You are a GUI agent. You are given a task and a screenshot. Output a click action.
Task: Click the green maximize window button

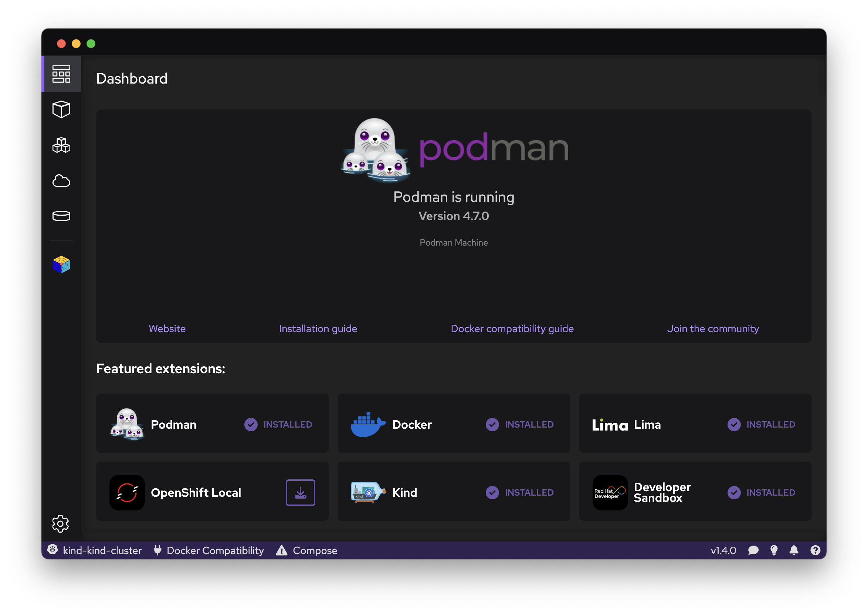point(91,44)
